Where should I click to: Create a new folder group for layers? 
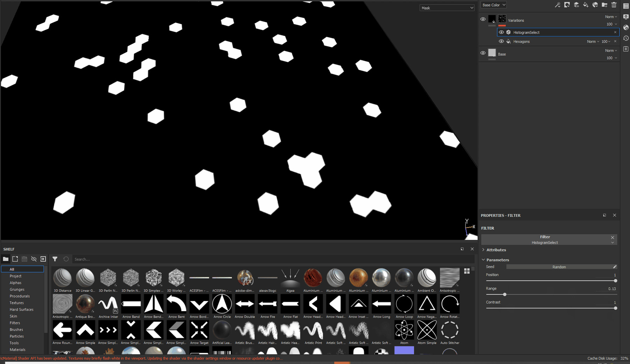(604, 5)
